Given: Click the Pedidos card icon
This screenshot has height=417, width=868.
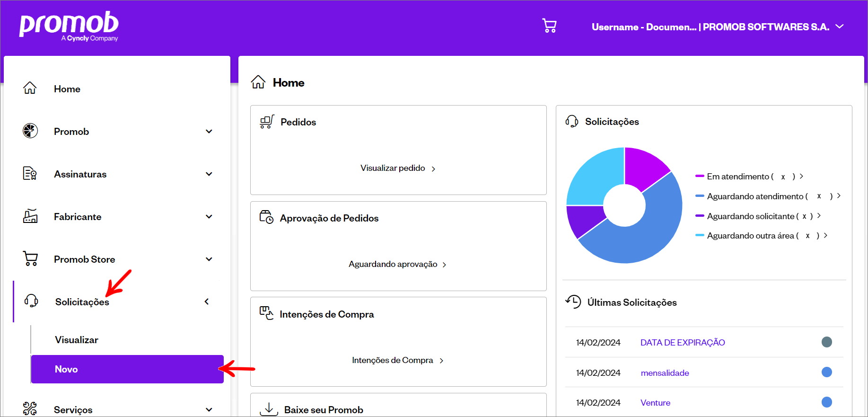Looking at the screenshot, I should [267, 122].
